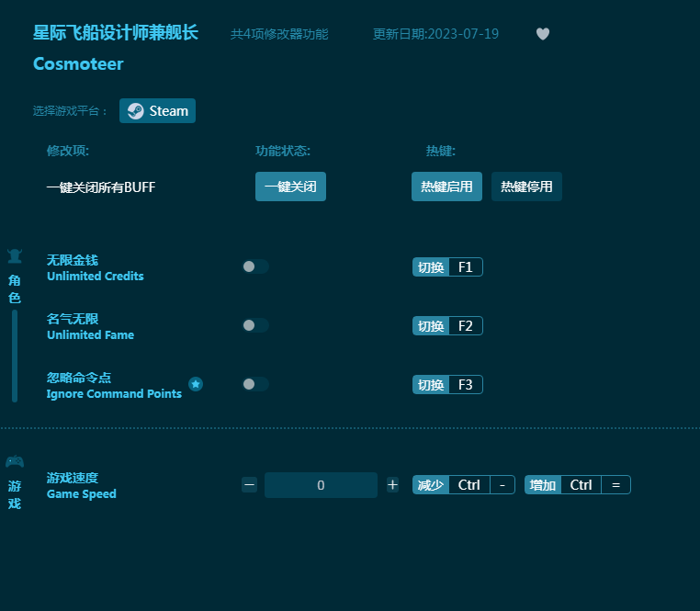Click the 减少 hotkey button
The image size is (700, 611).
click(431, 484)
